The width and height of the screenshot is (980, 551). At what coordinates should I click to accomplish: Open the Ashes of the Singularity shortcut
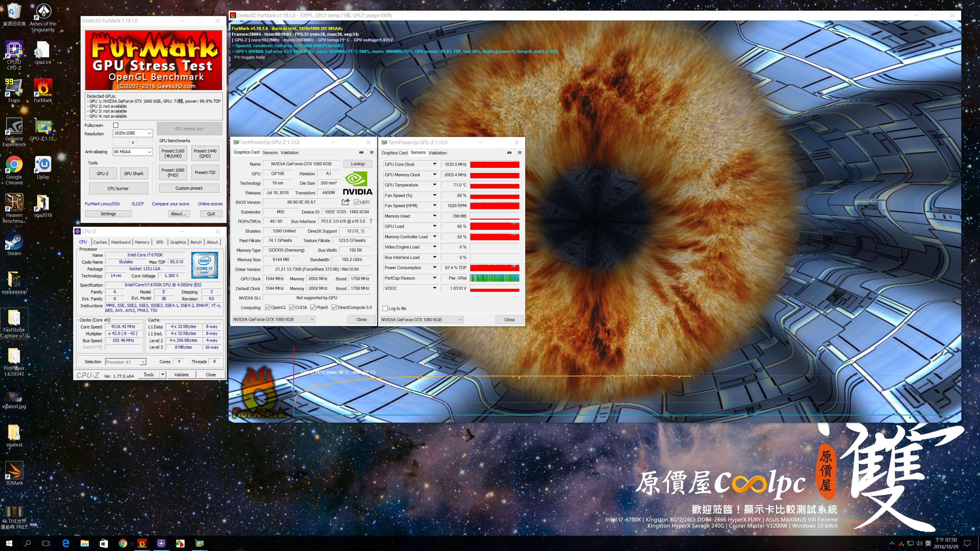(x=43, y=18)
